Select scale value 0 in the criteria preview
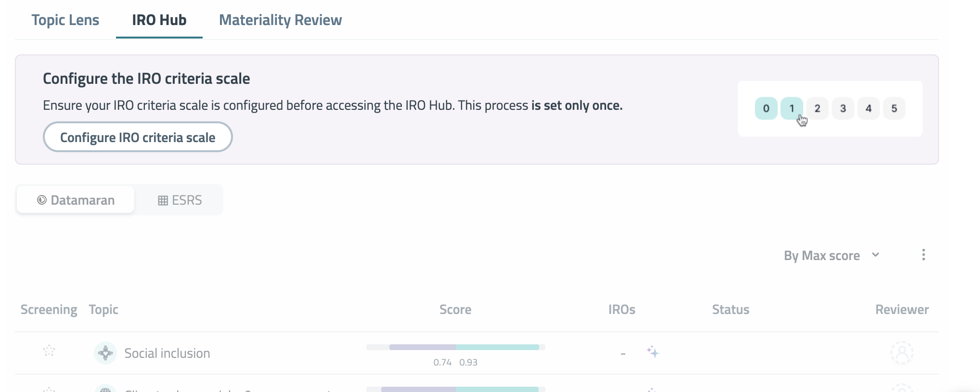 click(766, 108)
